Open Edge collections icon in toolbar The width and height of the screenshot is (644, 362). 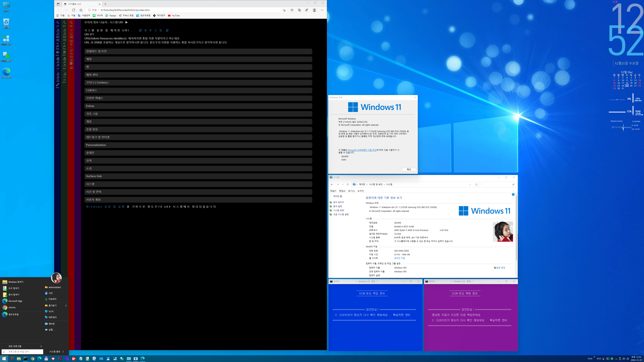tap(299, 10)
